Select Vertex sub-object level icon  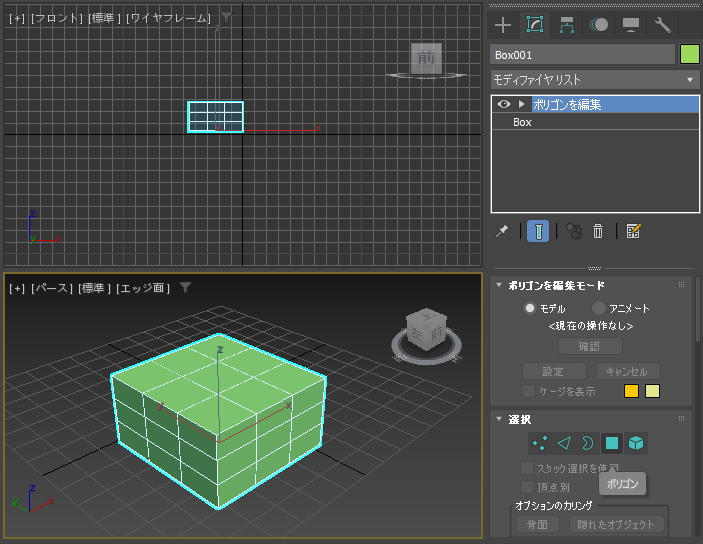point(540,443)
